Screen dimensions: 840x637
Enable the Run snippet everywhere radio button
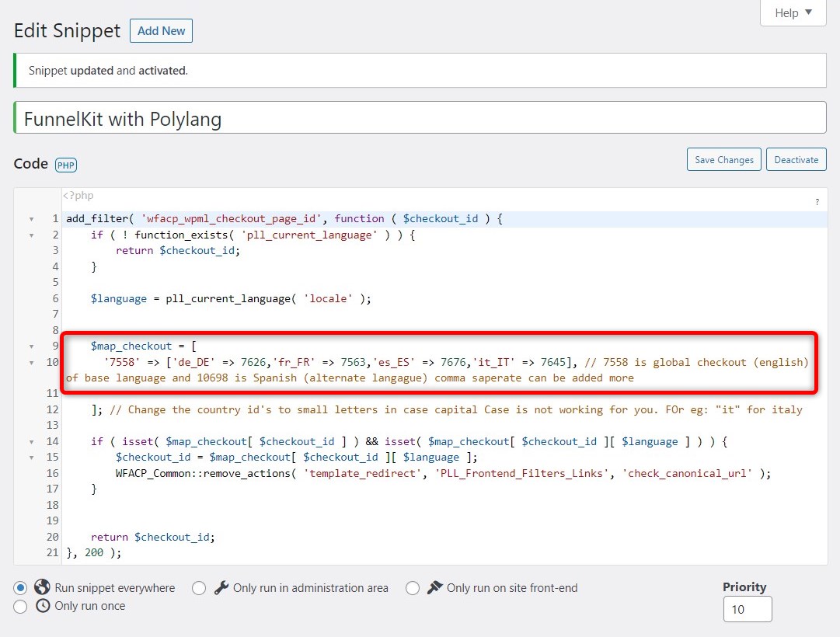(x=20, y=588)
